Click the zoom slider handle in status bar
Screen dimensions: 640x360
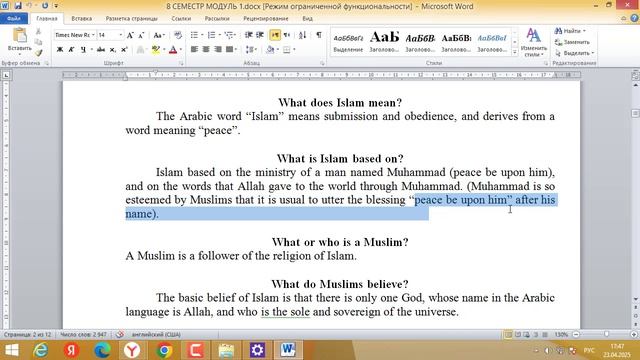pos(607,334)
